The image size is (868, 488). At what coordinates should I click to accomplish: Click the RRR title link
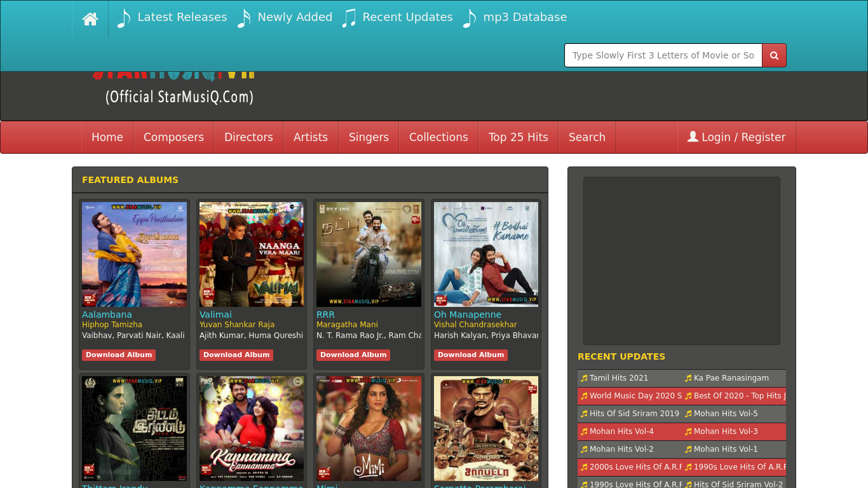tap(325, 315)
